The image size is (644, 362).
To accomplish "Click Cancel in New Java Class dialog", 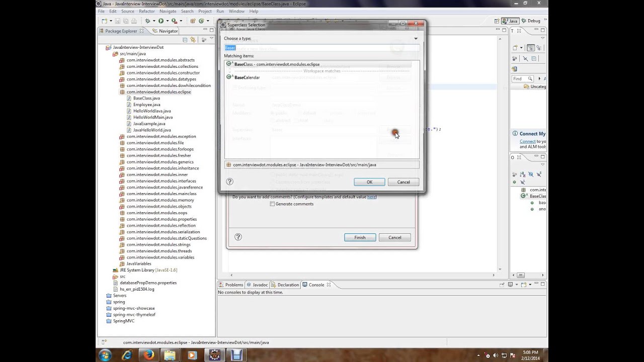I will pyautogui.click(x=395, y=237).
